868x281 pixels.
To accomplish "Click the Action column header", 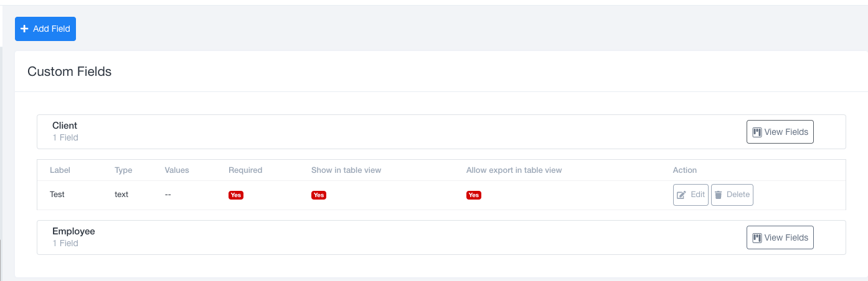I will pos(685,170).
